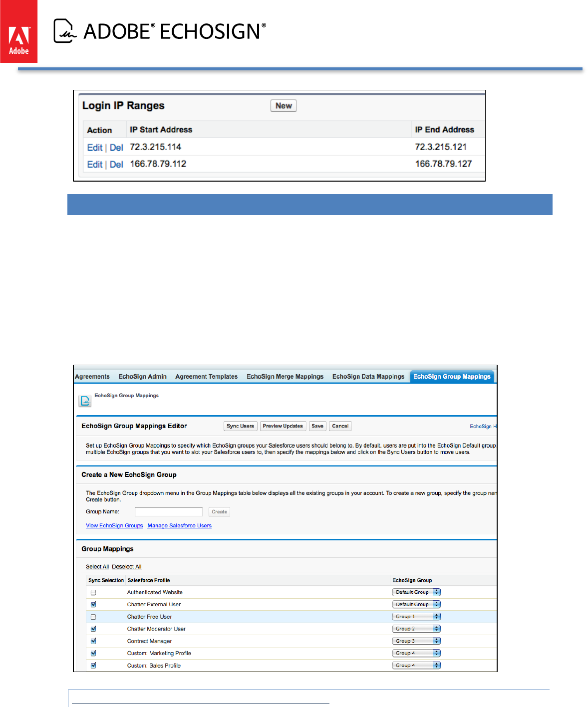The height and width of the screenshot is (707, 588).
Task: Click New in Login IP Ranges
Action: point(284,106)
